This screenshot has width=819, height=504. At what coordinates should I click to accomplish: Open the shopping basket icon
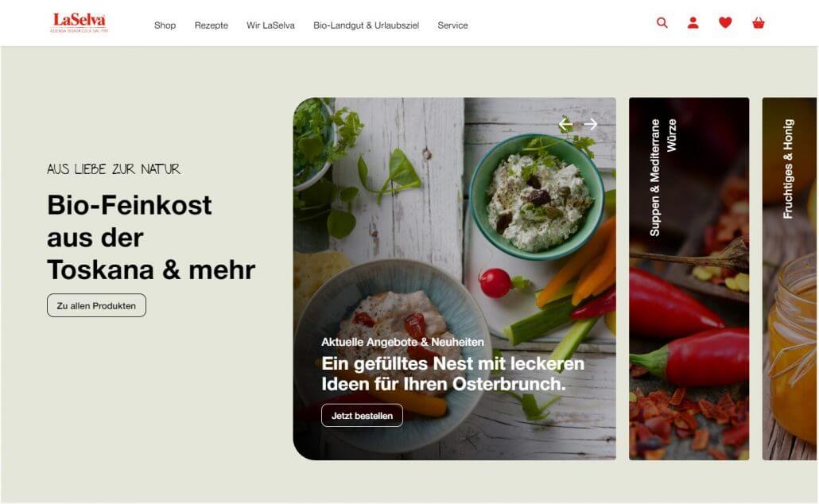point(758,23)
